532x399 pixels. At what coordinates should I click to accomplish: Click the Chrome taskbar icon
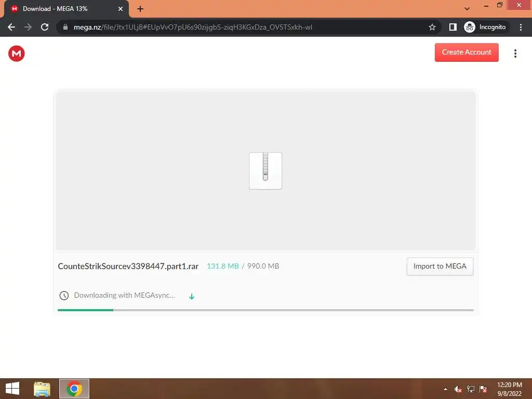[x=74, y=389]
